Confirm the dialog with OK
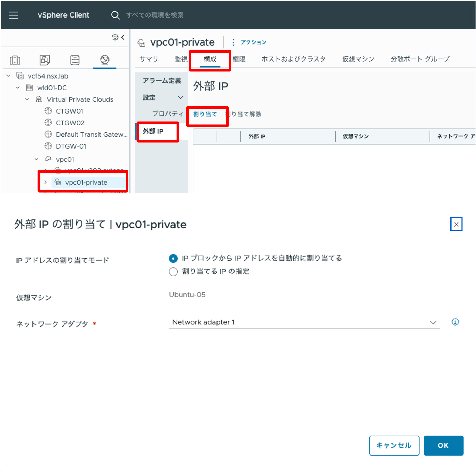Screen dimensions: 476x472 coord(444,445)
